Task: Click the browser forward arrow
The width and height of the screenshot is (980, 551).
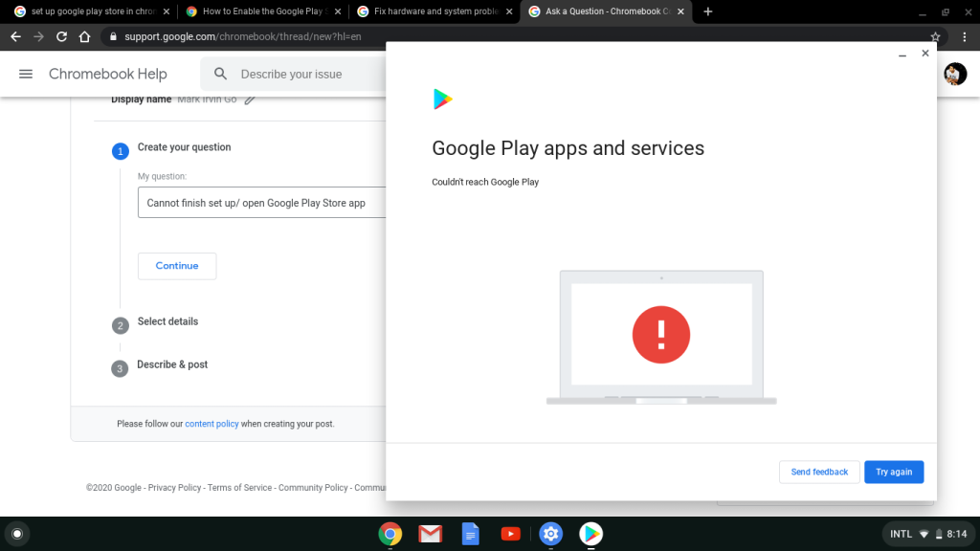Action: (x=38, y=37)
